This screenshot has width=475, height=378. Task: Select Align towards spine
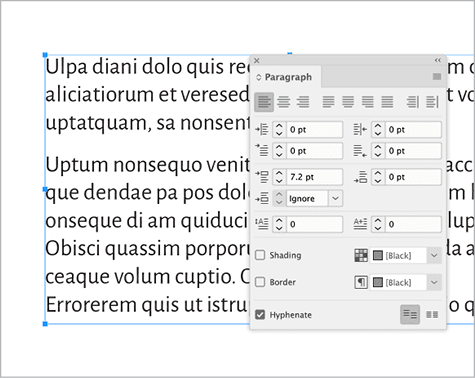click(413, 102)
